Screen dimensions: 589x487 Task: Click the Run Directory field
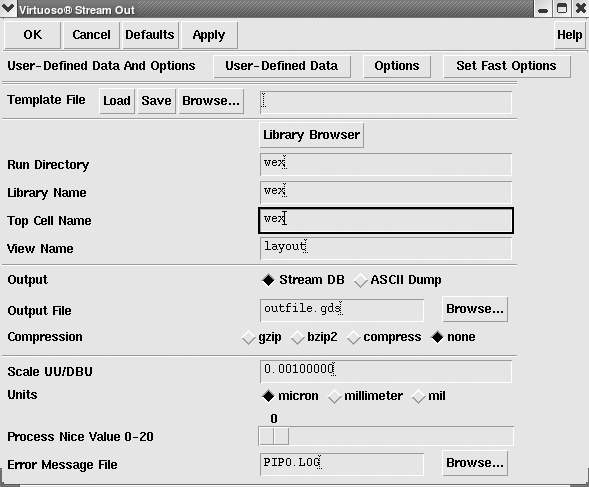(386, 164)
